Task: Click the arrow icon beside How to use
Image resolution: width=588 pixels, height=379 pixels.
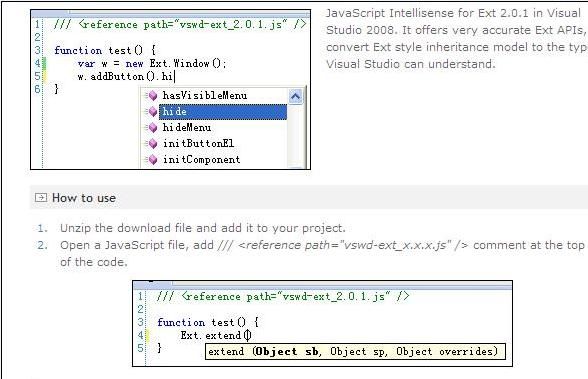Action: [41, 198]
